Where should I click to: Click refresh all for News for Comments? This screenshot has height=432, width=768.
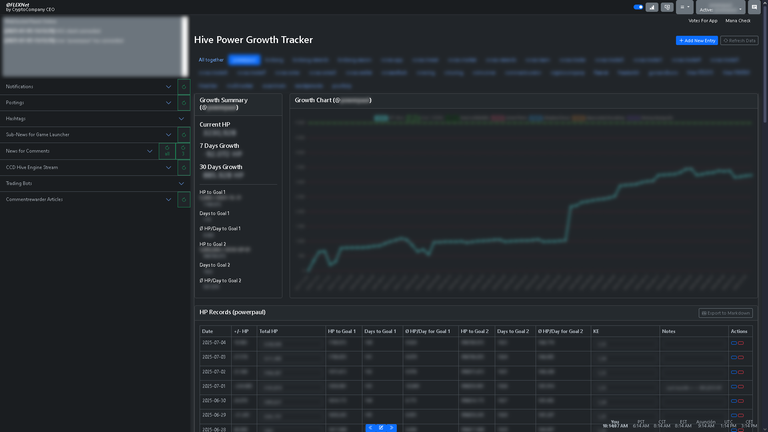(x=167, y=151)
